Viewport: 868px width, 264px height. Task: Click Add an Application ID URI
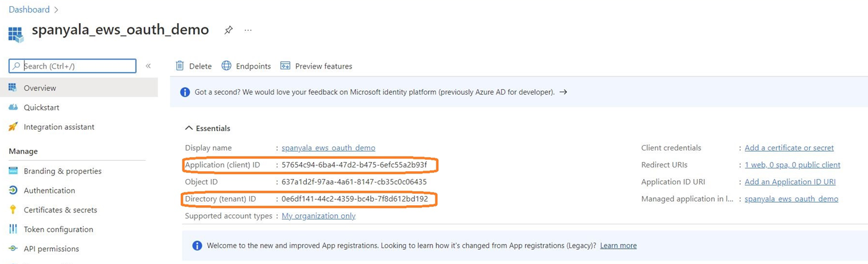tap(790, 182)
